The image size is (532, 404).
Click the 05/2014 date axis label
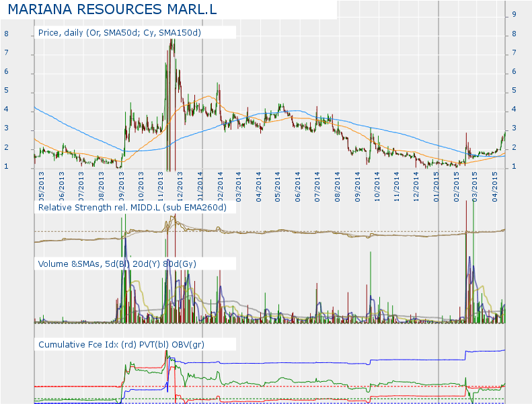tap(278, 187)
